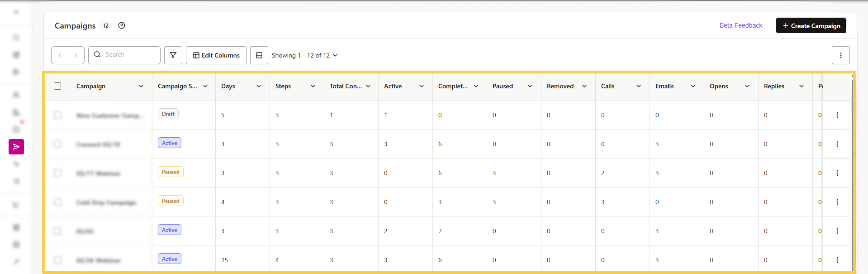Click the Paused badge in the third row
The width and height of the screenshot is (868, 274).
click(x=171, y=172)
